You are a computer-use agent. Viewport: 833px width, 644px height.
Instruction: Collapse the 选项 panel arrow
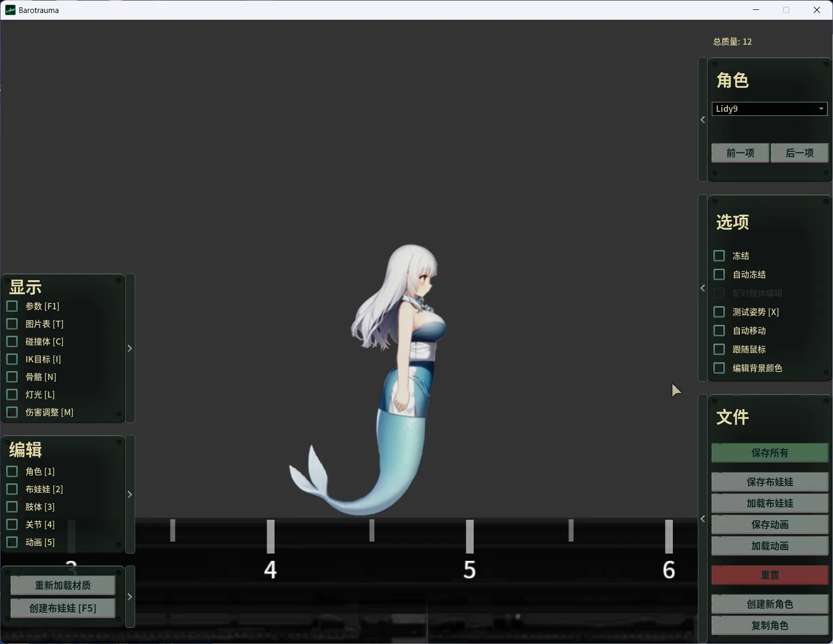[x=702, y=288]
